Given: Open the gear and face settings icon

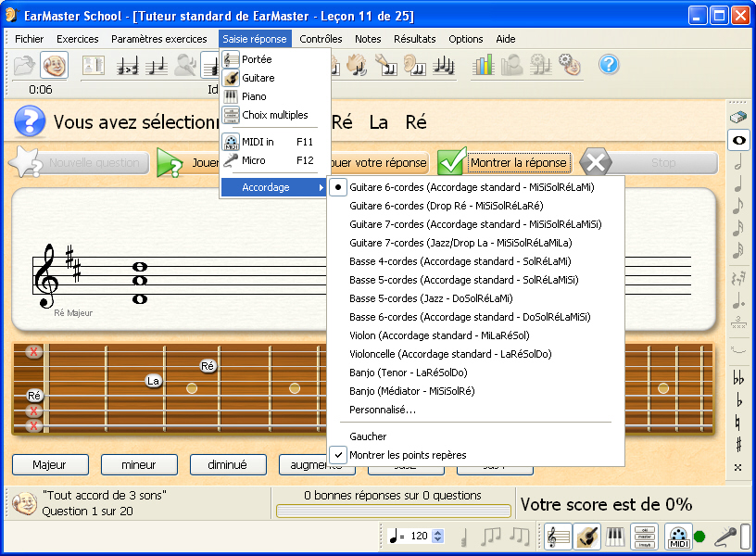Looking at the screenshot, I should 570,65.
